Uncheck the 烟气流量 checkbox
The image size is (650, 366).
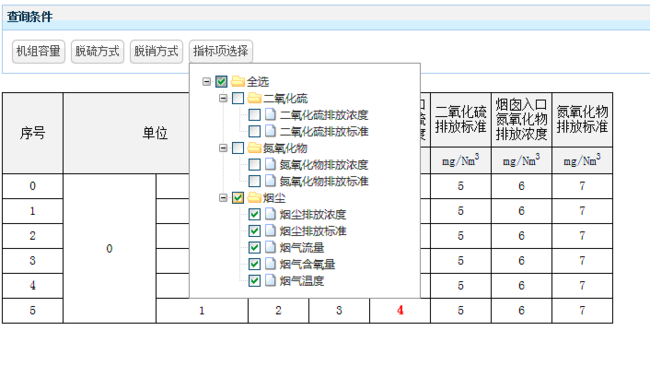(x=255, y=247)
